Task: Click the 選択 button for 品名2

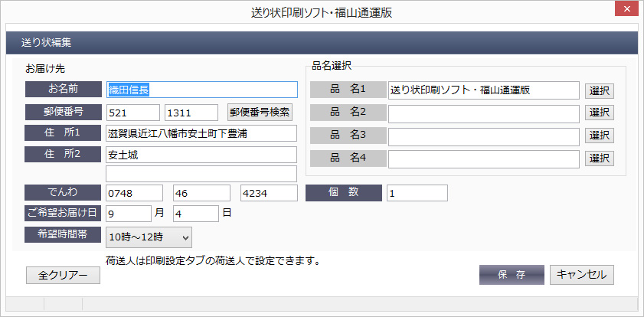Action: click(x=600, y=112)
